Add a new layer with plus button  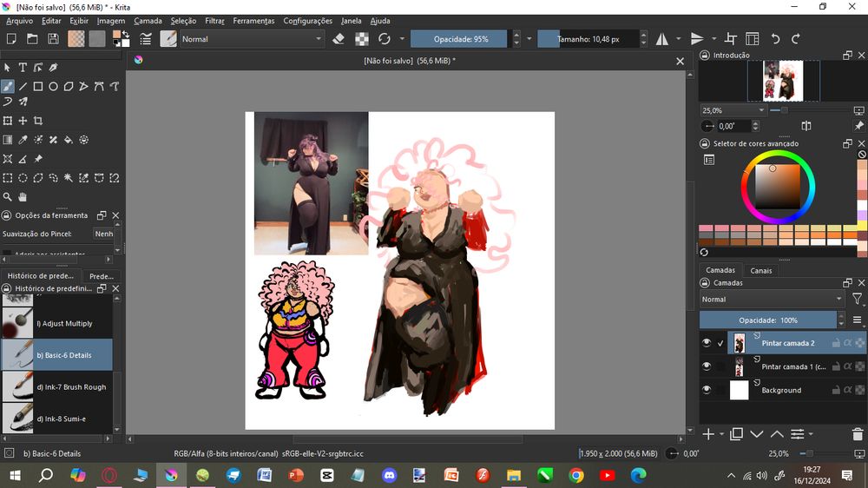coord(708,434)
